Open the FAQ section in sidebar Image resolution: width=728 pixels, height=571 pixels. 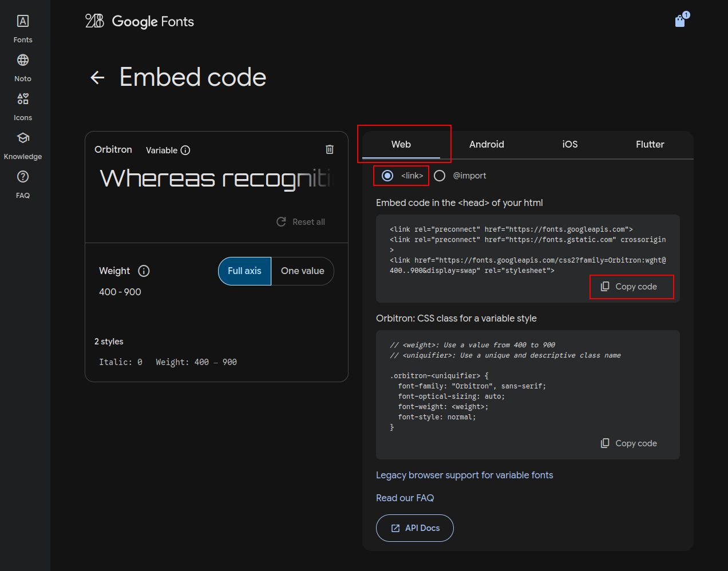pyautogui.click(x=23, y=185)
